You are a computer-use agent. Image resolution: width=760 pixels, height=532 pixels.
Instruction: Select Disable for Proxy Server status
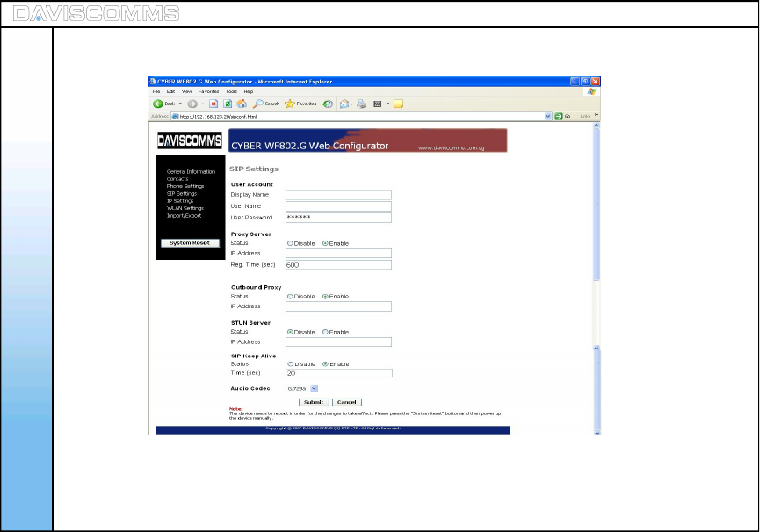pyautogui.click(x=290, y=243)
